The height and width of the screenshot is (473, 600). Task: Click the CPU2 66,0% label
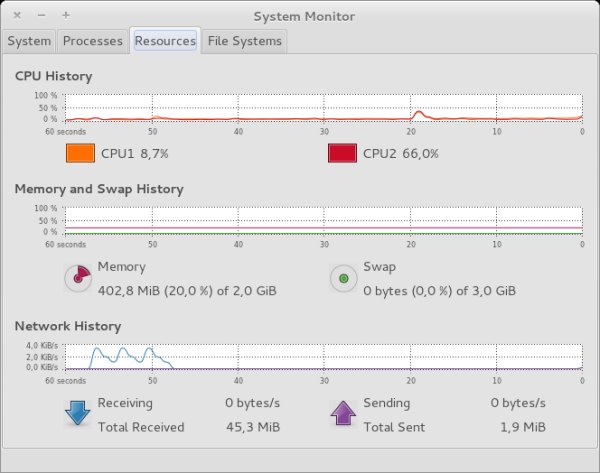tap(400, 154)
